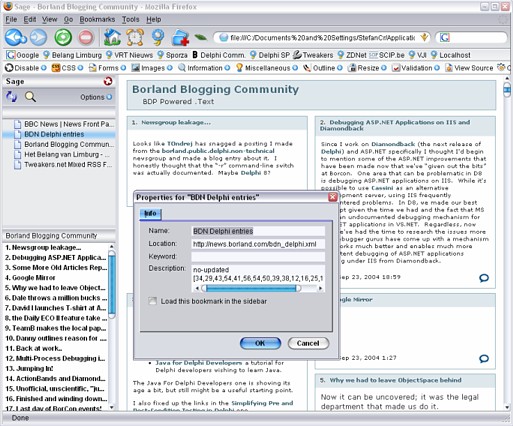Toggle Load this bookmark in the sidebar
This screenshot has height=426, width=513.
pyautogui.click(x=153, y=301)
